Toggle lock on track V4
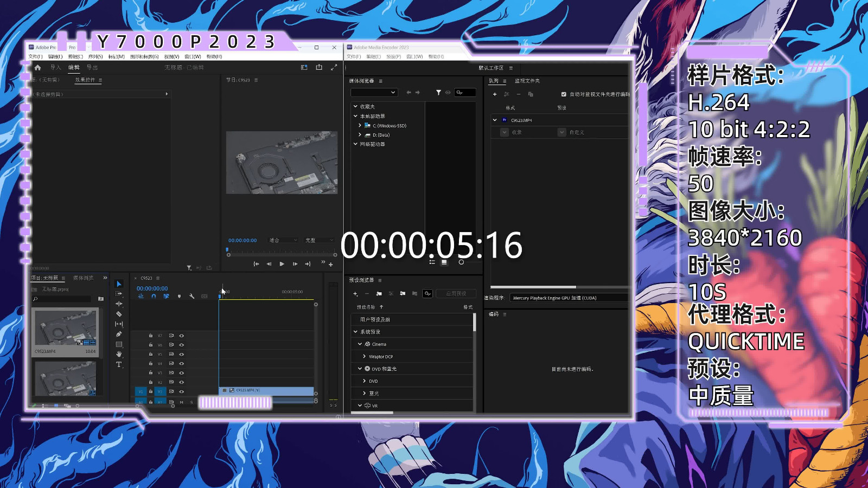This screenshot has height=488, width=868. 151,363
